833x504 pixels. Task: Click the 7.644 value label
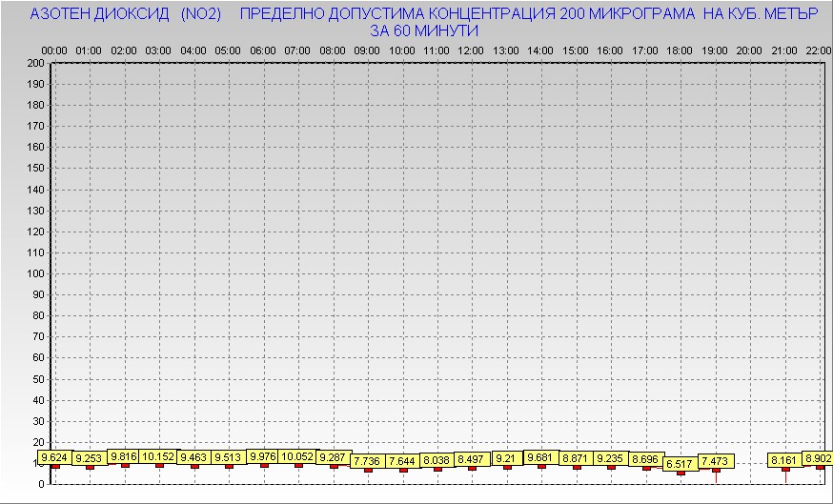pos(402,461)
